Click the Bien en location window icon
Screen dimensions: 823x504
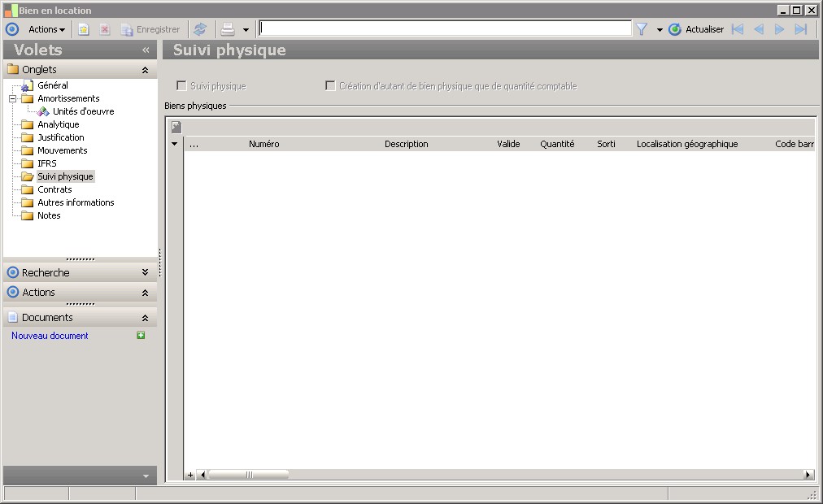[11, 10]
